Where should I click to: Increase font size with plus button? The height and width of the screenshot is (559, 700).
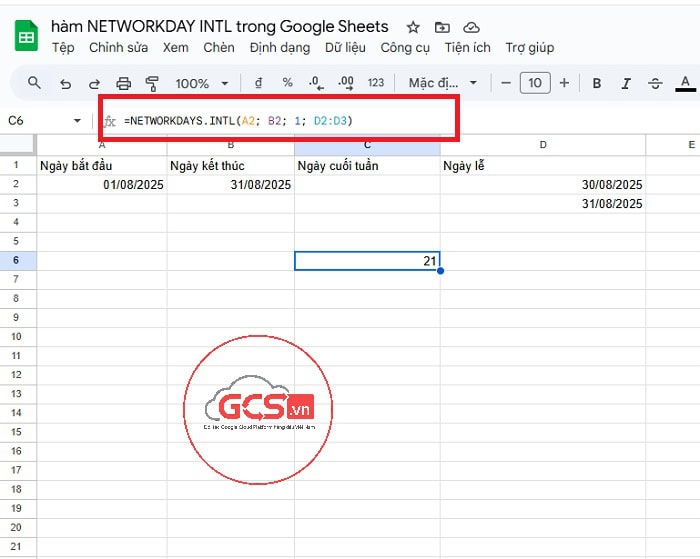[564, 84]
